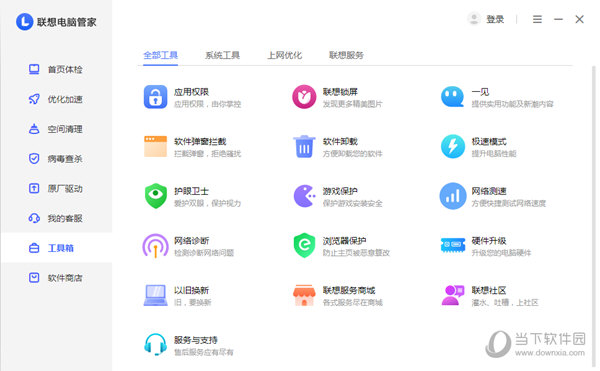600x371 pixels.
Task: Open the 硬件升级 memory chip icon
Action: coord(453,245)
